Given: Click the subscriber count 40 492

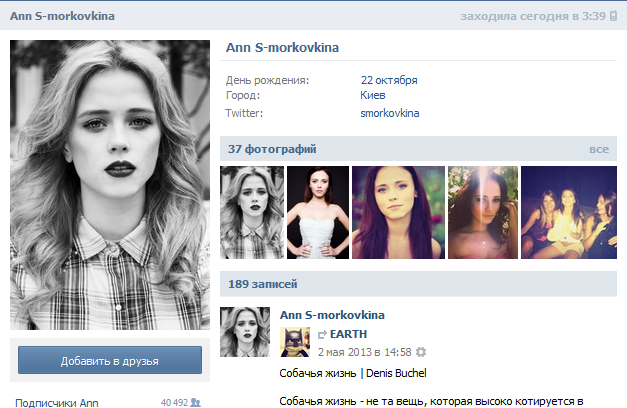Looking at the screenshot, I should 174,402.
